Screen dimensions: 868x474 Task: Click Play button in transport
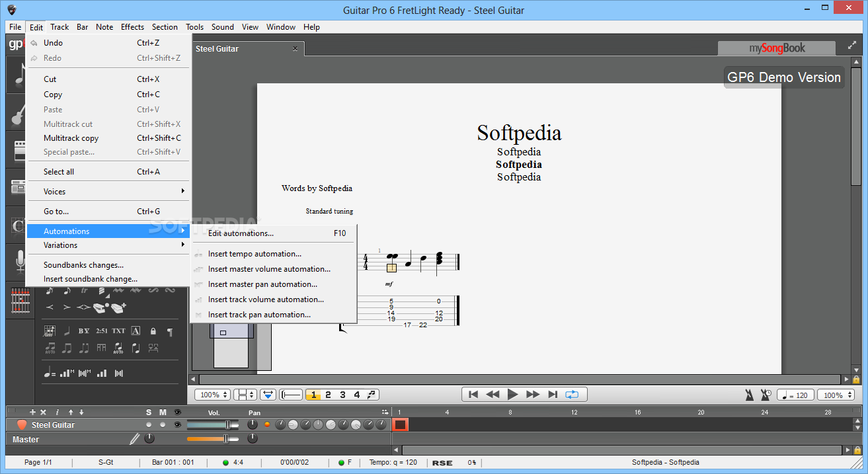[x=512, y=395]
